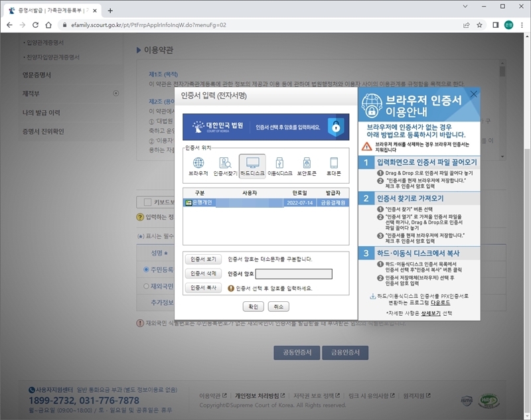531x420 pixels.
Task: Select the 인증서찾기 certificate location icon
Action: [x=225, y=166]
